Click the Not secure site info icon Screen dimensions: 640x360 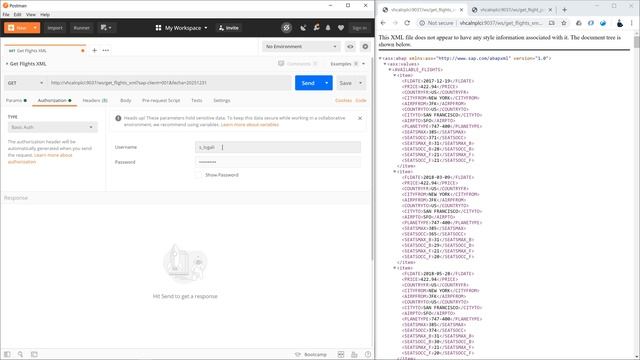[422, 23]
